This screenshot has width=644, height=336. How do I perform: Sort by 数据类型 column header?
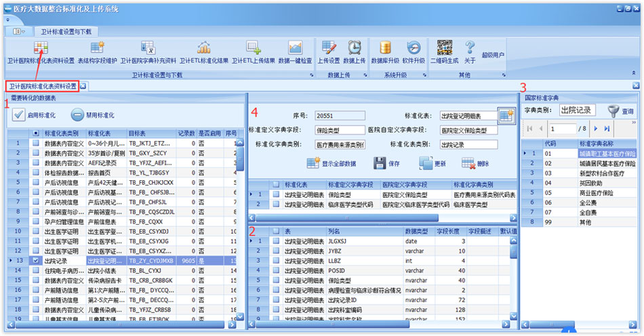tap(418, 232)
